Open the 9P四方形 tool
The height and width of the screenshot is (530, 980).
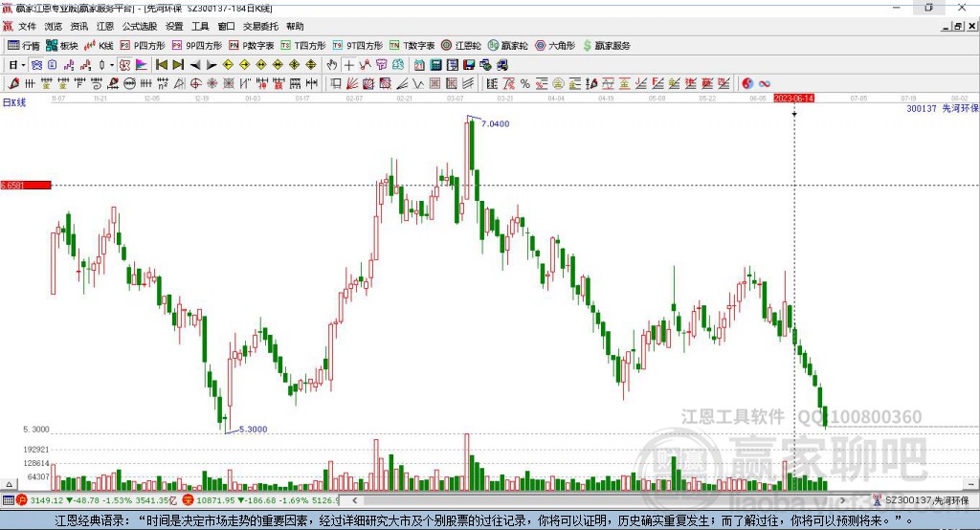click(197, 46)
